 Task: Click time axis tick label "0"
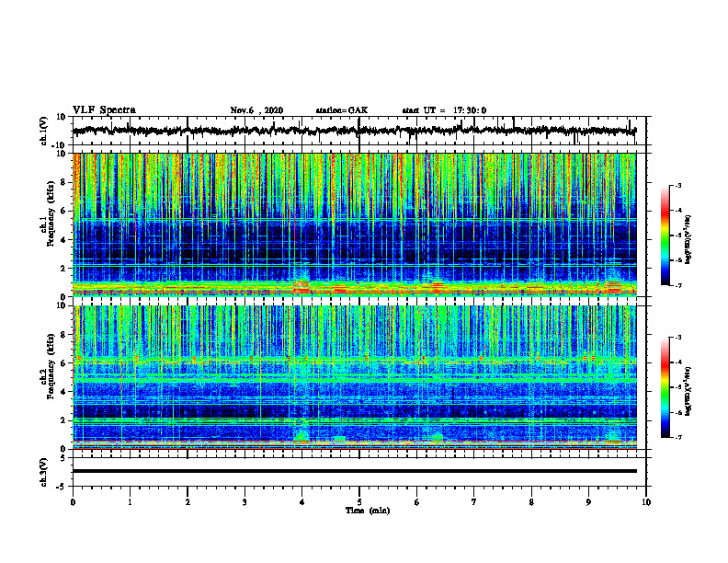click(73, 502)
